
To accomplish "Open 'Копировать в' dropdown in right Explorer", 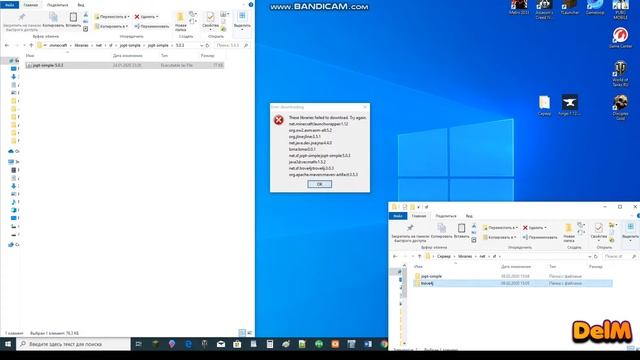I will (x=500, y=237).
